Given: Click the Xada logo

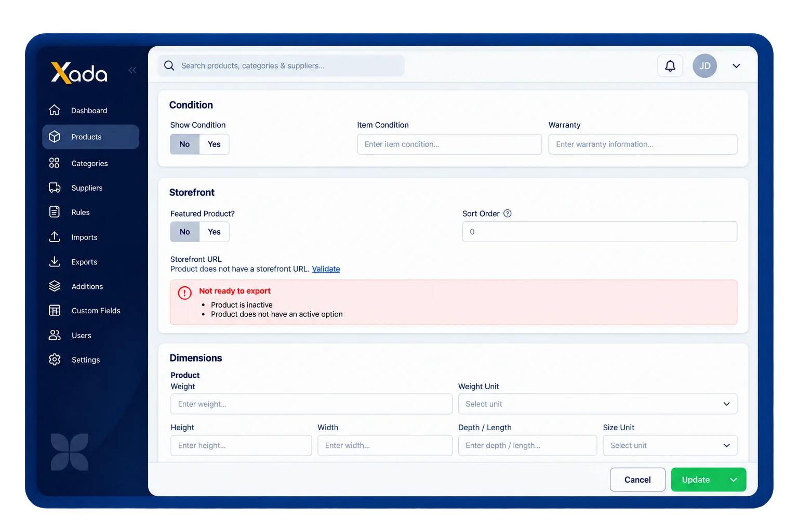Looking at the screenshot, I should tap(79, 73).
